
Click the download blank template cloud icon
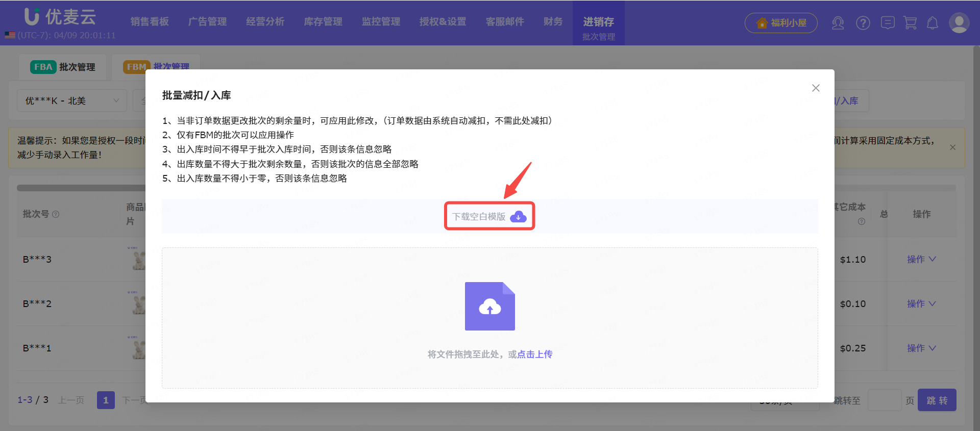[x=518, y=216]
